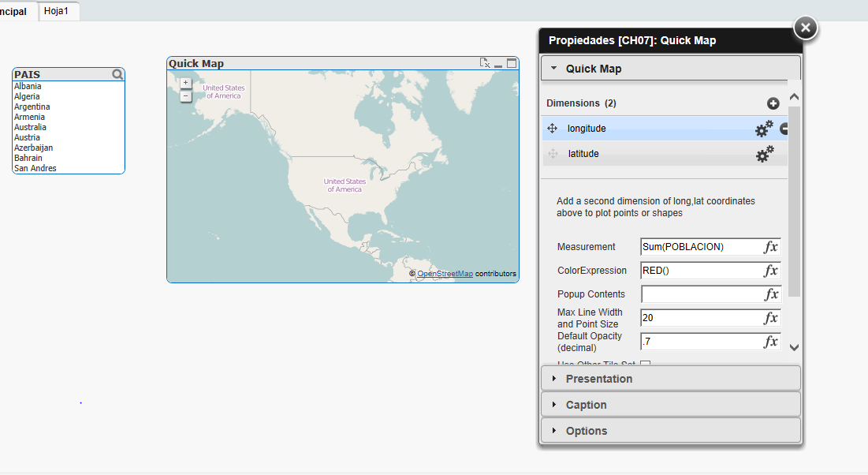Zoom in on the map
868x475 pixels.
click(185, 83)
